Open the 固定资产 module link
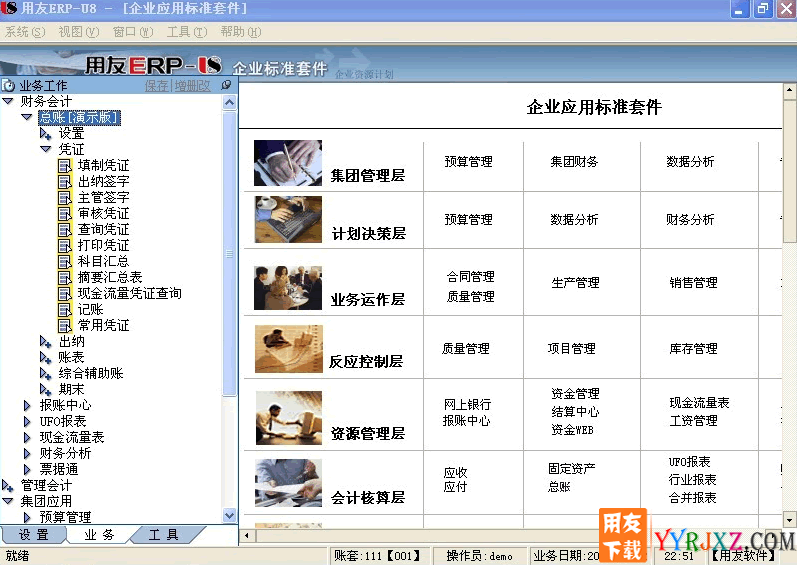The width and height of the screenshot is (797, 565). (x=572, y=468)
